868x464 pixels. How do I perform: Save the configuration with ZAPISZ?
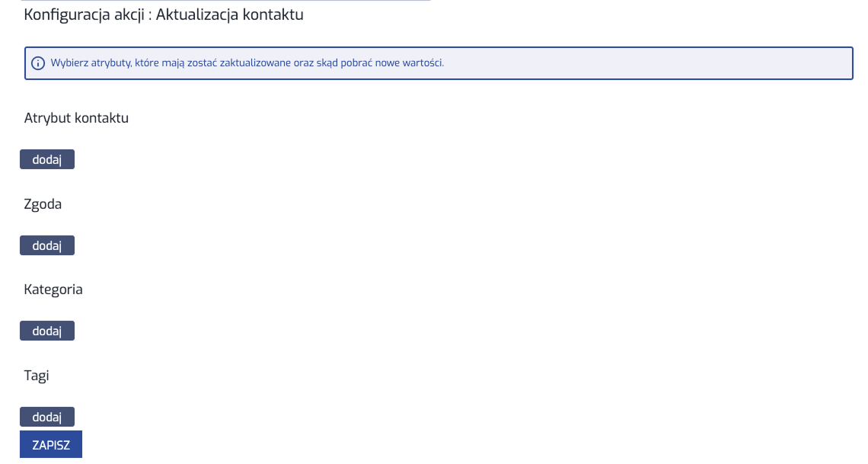click(x=51, y=445)
